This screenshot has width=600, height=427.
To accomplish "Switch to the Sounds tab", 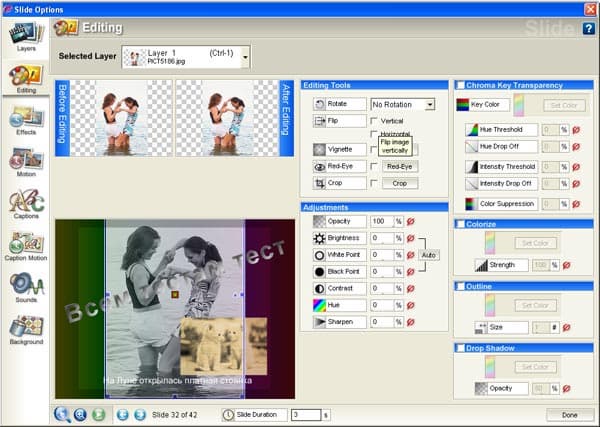I will click(26, 288).
